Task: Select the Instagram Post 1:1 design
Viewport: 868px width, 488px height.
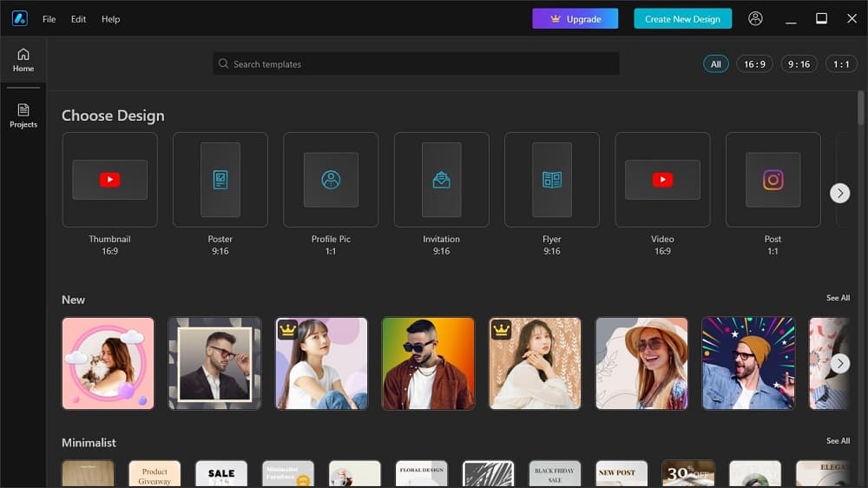Action: pyautogui.click(x=773, y=180)
